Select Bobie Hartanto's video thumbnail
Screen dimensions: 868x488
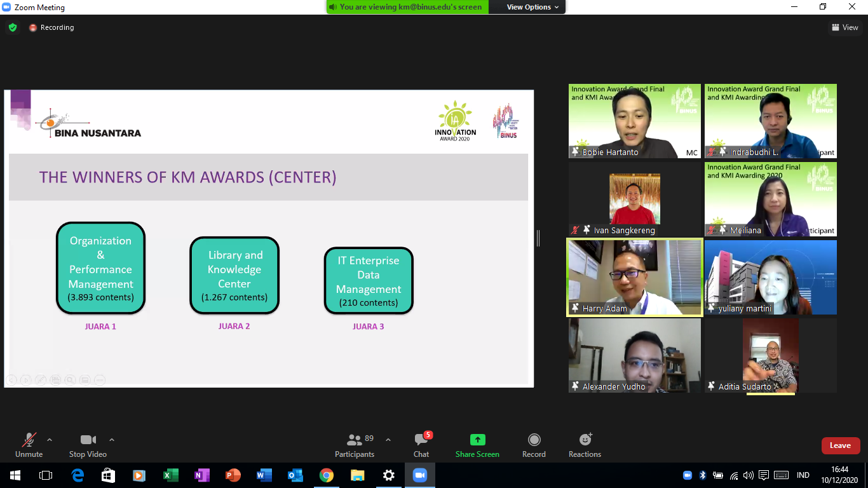coord(634,121)
